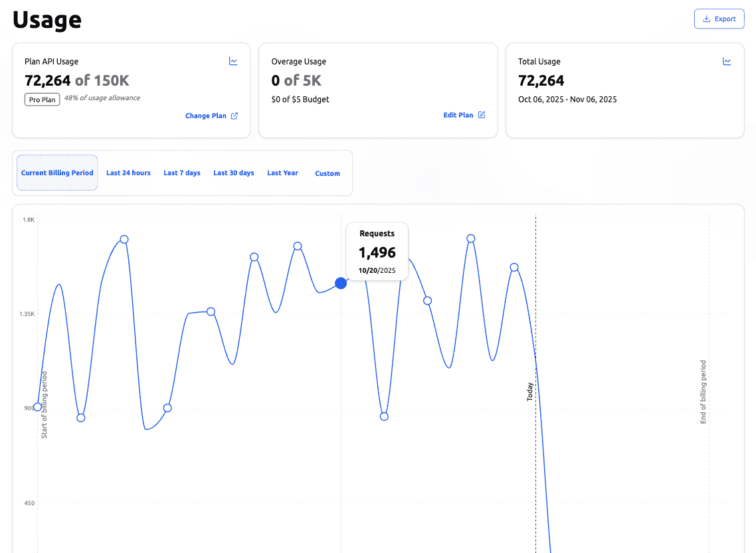
Task: Click the edit icon next to Edit Plan
Action: (x=482, y=114)
